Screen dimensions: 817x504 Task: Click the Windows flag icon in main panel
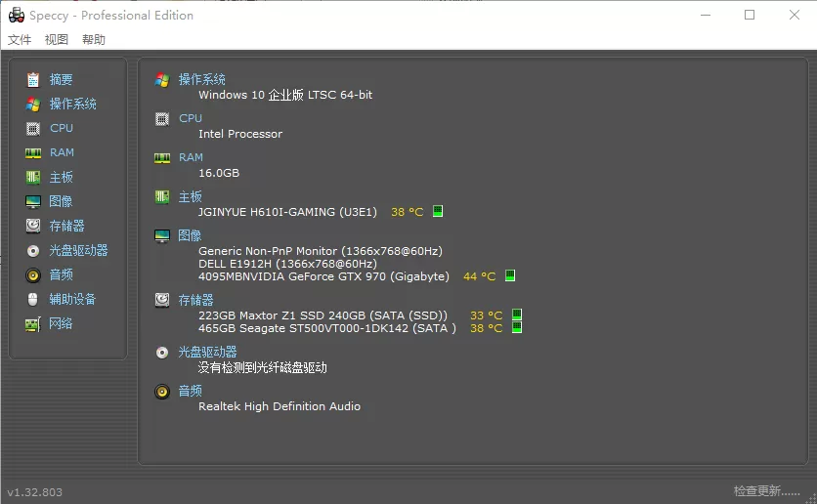(162, 80)
